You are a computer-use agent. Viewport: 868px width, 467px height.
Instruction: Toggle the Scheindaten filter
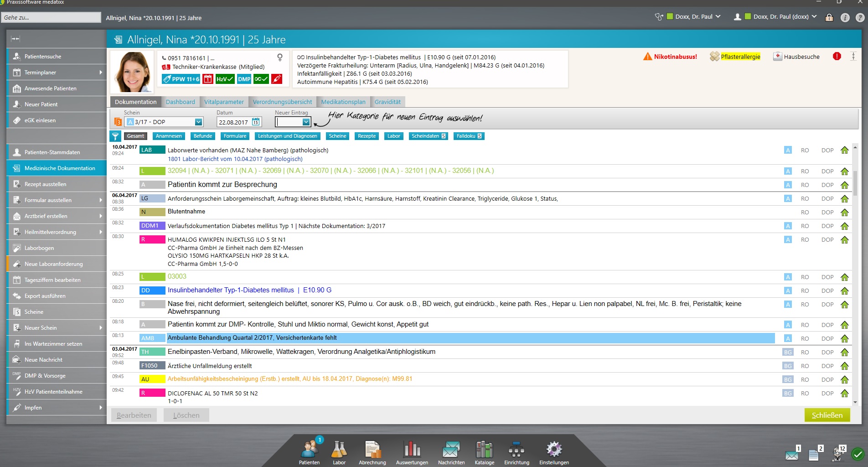[428, 136]
